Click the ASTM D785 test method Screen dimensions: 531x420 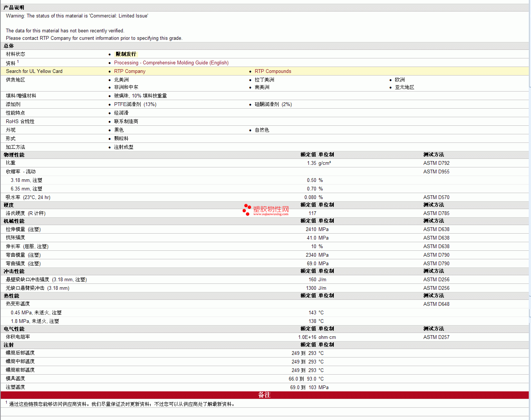click(x=436, y=214)
